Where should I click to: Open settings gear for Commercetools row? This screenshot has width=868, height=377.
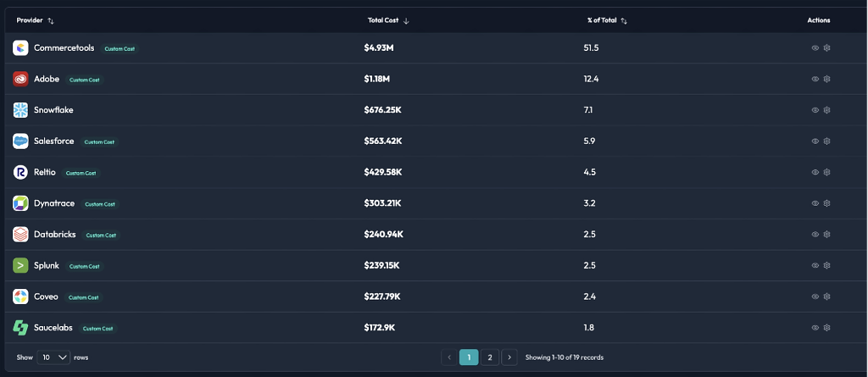pos(827,48)
